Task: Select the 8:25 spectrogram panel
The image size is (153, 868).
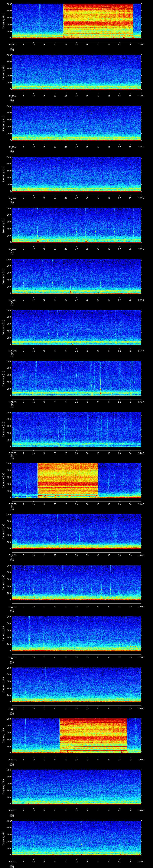Action: coord(76,582)
